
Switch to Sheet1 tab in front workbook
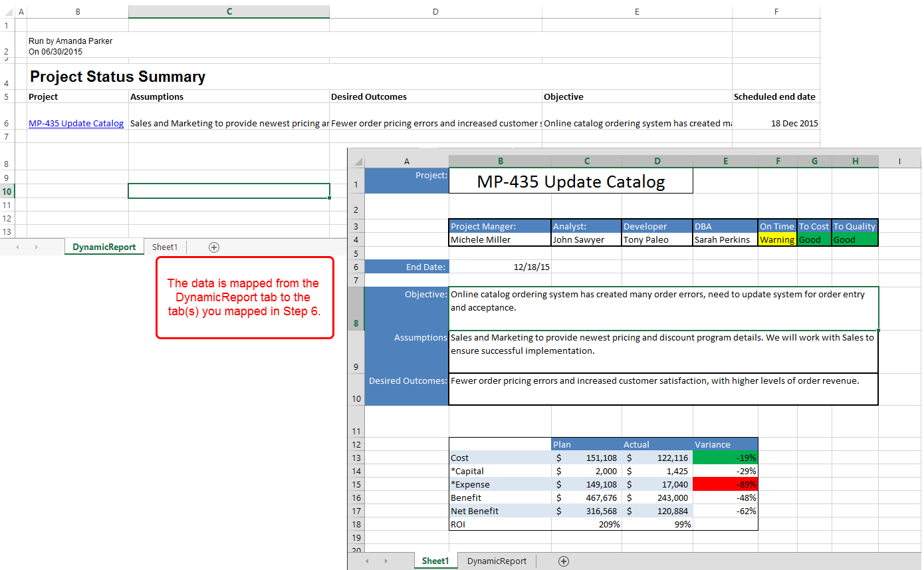point(435,561)
